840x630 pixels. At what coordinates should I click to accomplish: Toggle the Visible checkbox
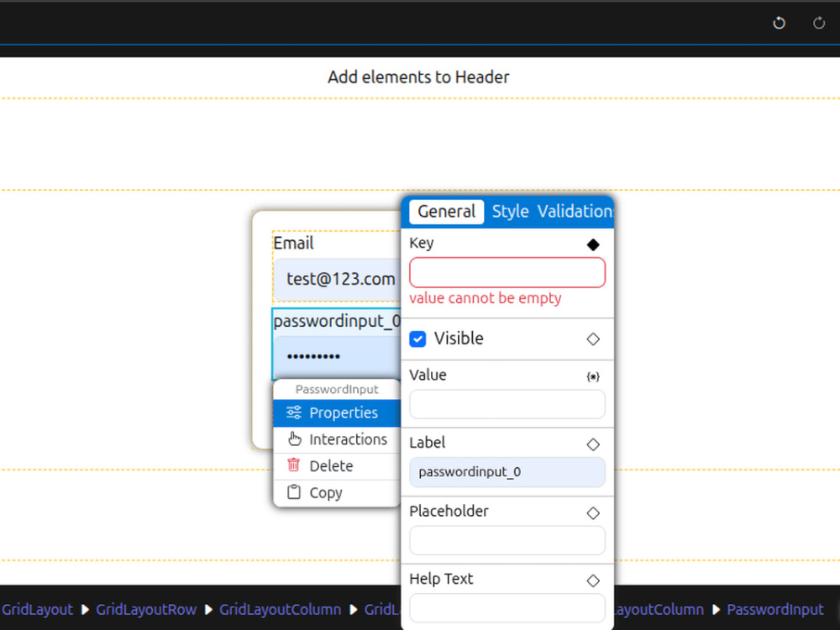[417, 339]
